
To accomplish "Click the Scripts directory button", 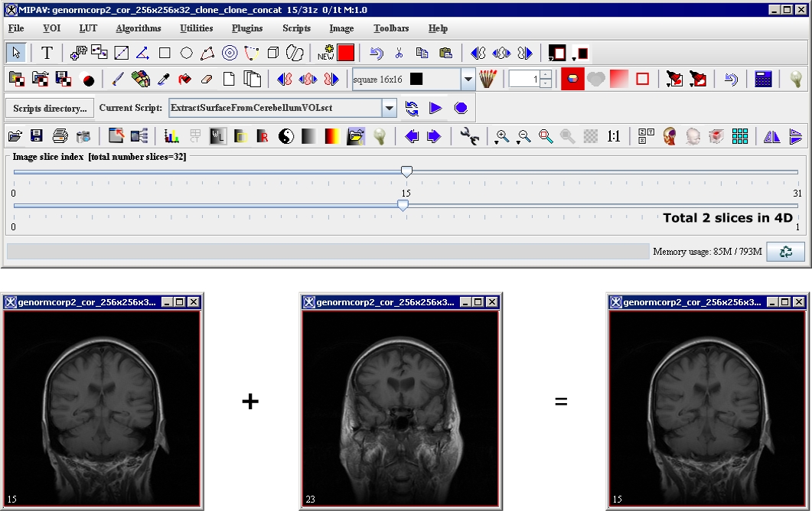I will pos(50,108).
